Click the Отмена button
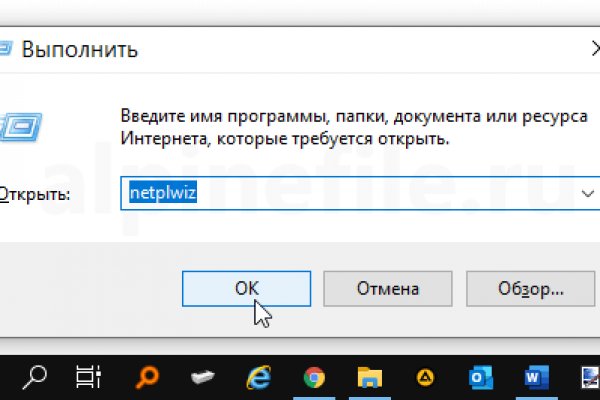 [386, 289]
